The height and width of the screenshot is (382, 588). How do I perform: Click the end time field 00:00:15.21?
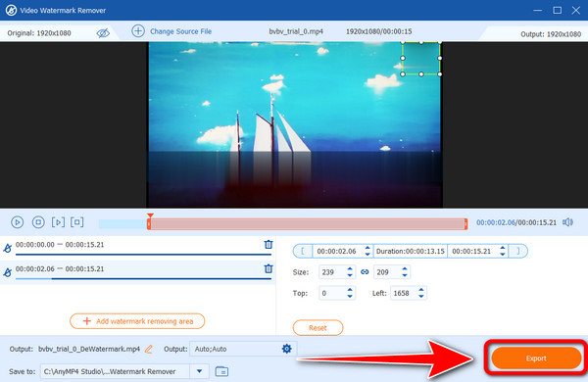click(472, 251)
